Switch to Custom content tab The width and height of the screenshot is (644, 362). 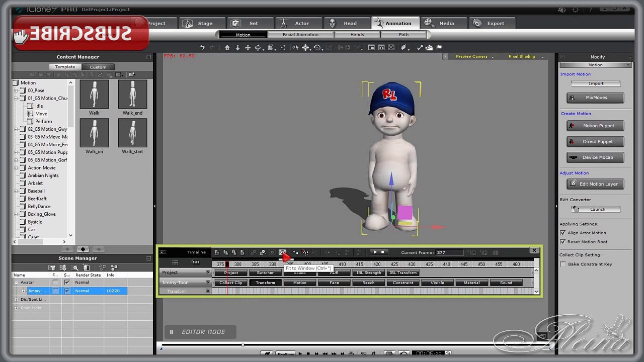pyautogui.click(x=98, y=67)
